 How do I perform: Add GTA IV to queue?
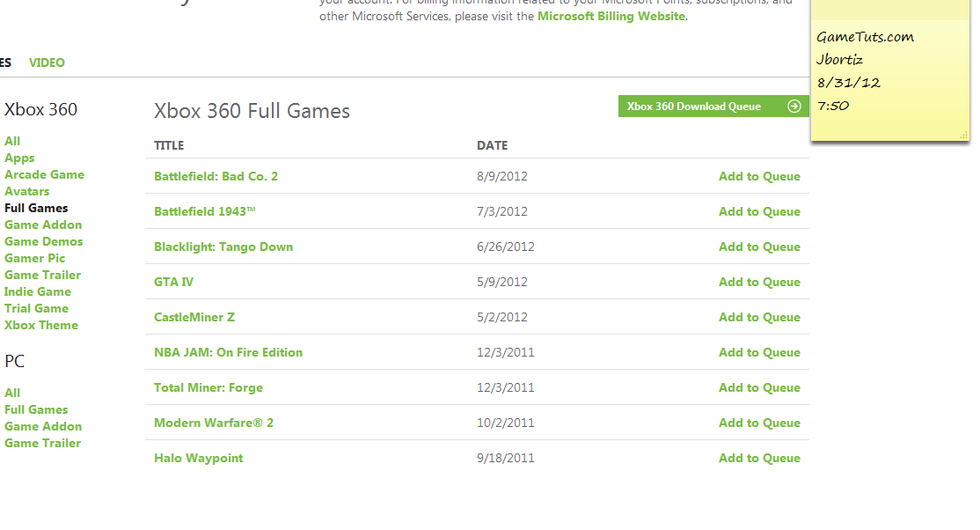[759, 283]
